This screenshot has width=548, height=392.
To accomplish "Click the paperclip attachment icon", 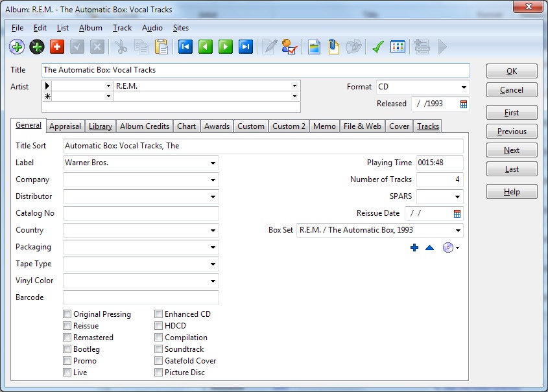I will coord(334,47).
